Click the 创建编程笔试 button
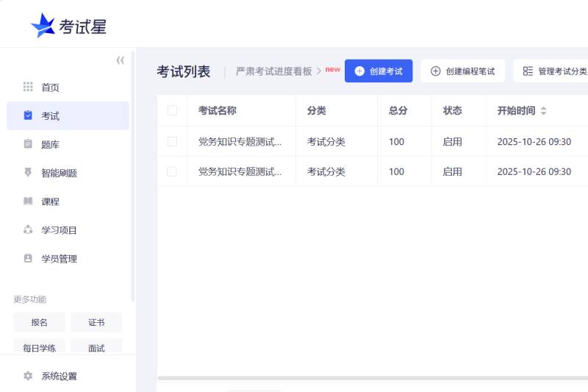This screenshot has height=392, width=588. (462, 71)
